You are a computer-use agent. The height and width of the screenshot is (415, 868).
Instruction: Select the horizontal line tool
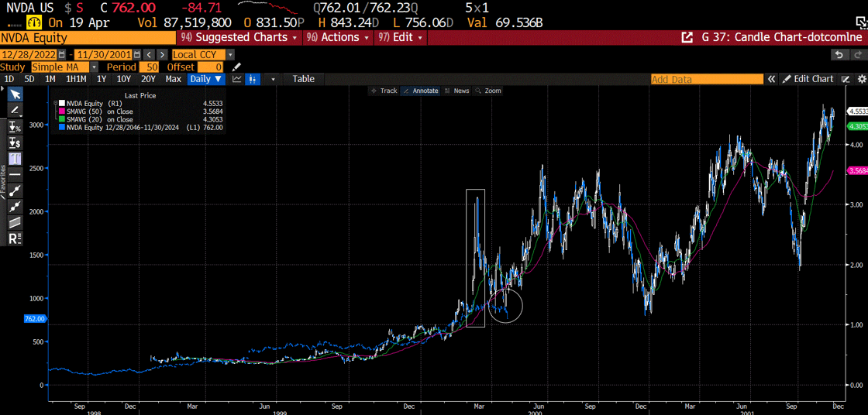[15, 174]
